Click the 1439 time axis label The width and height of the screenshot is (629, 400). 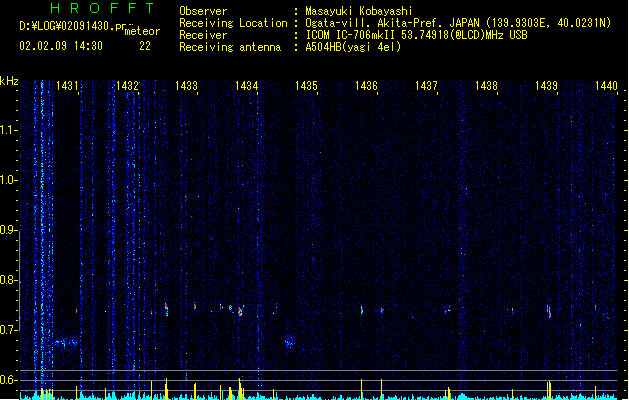tap(546, 86)
